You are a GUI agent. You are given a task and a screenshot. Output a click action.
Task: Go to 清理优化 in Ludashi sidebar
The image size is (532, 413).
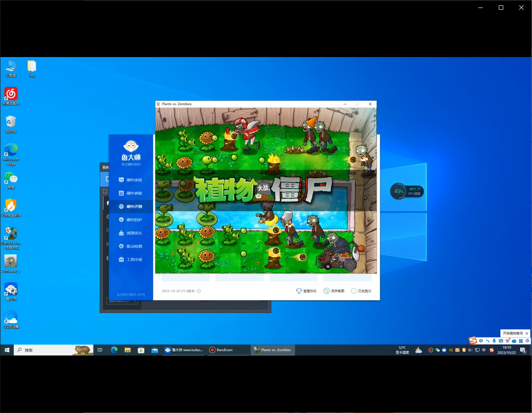pyautogui.click(x=131, y=233)
